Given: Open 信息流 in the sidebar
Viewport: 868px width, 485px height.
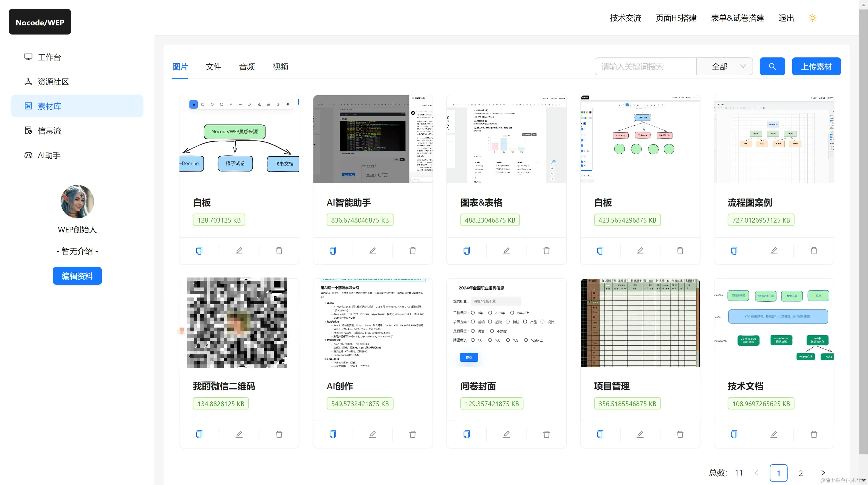Looking at the screenshot, I should pyautogui.click(x=77, y=130).
